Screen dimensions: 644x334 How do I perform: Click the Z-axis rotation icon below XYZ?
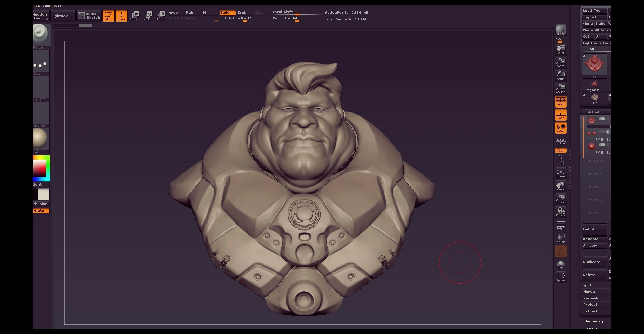coord(562,163)
